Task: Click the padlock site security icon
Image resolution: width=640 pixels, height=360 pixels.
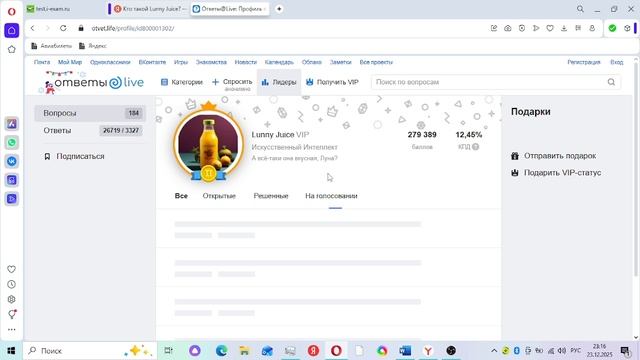Action: pos(81,28)
